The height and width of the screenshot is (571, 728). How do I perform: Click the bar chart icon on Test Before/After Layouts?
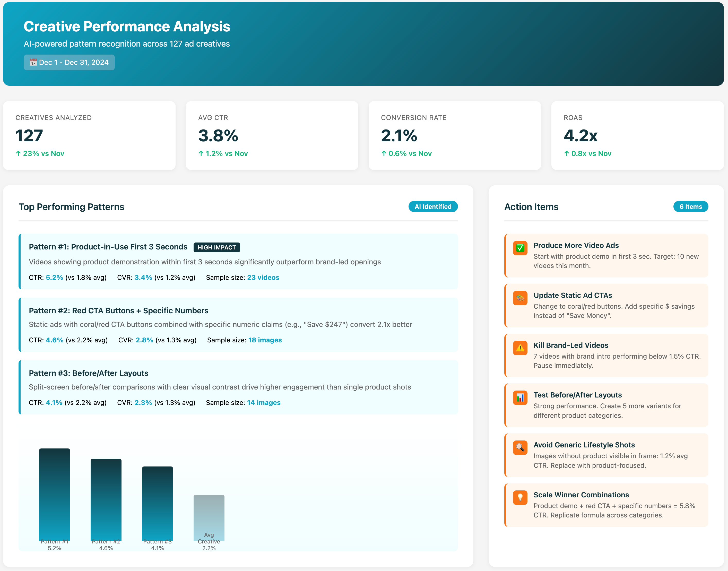click(x=520, y=398)
